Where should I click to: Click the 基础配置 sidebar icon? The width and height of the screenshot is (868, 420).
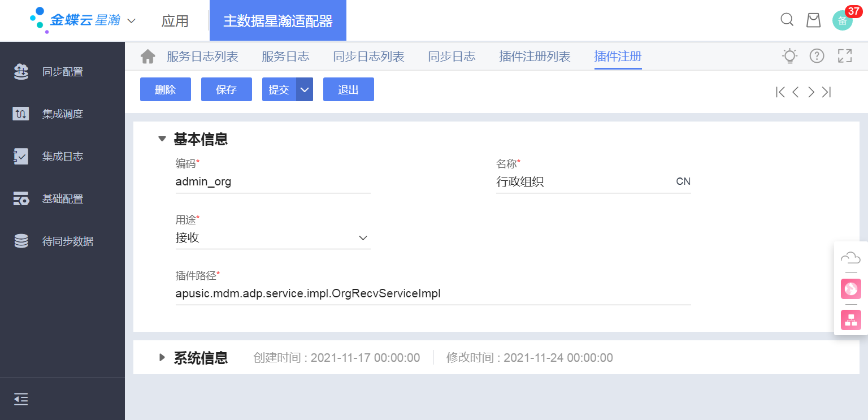[21, 199]
